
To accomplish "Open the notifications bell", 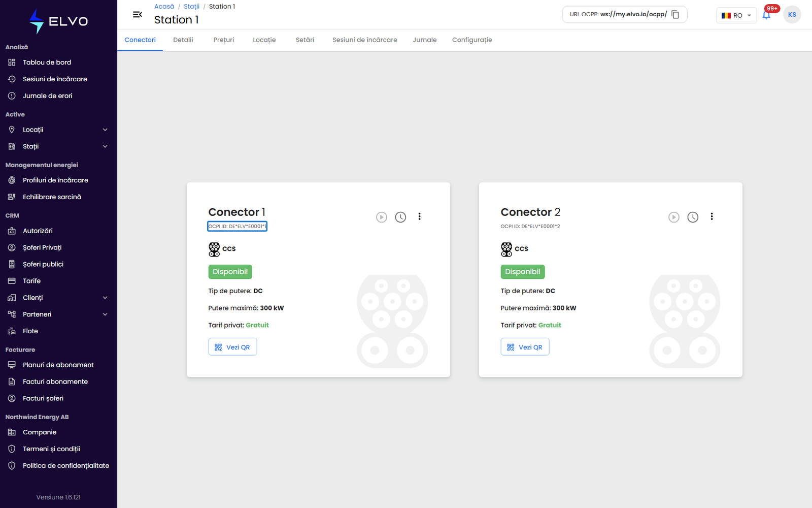I will [766, 15].
